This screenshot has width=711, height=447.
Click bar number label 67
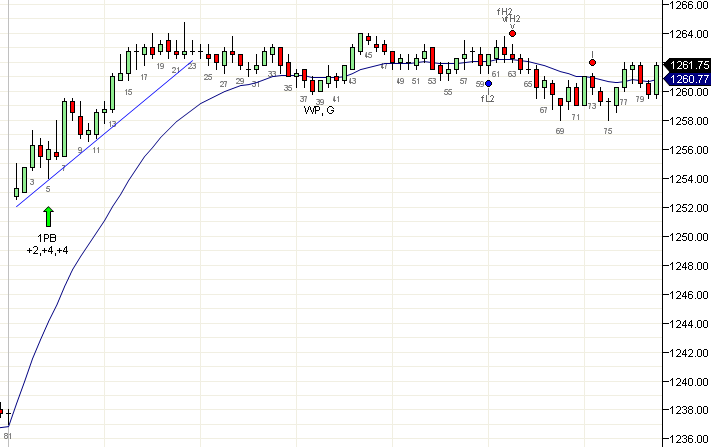[x=544, y=110]
